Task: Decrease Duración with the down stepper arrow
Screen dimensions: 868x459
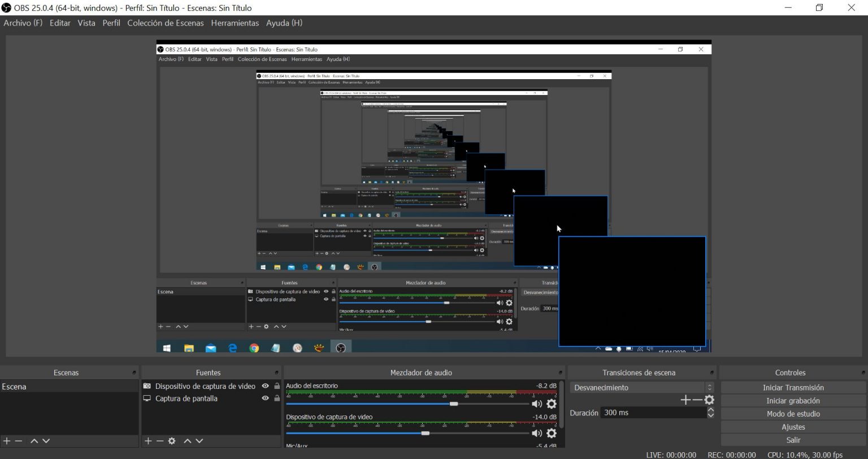Action: pyautogui.click(x=711, y=415)
